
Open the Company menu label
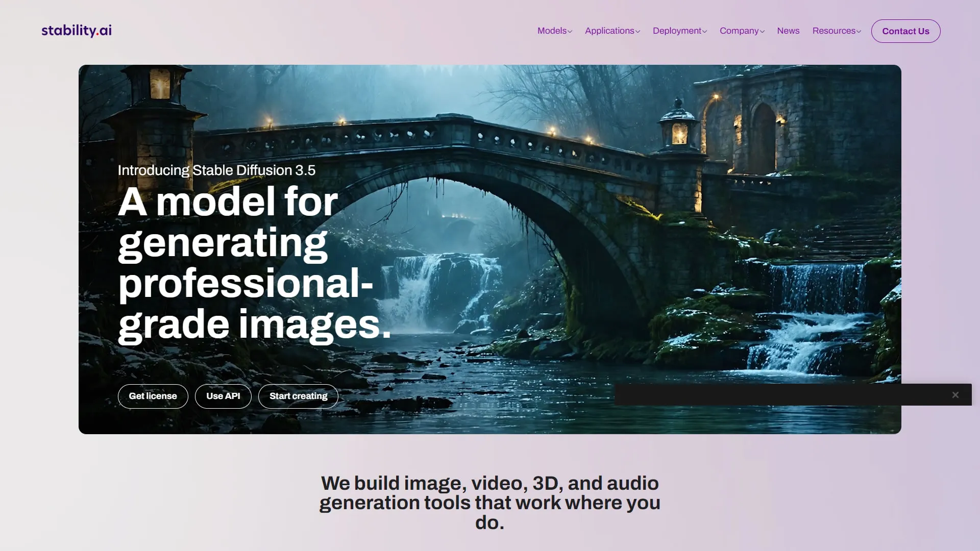(x=739, y=31)
